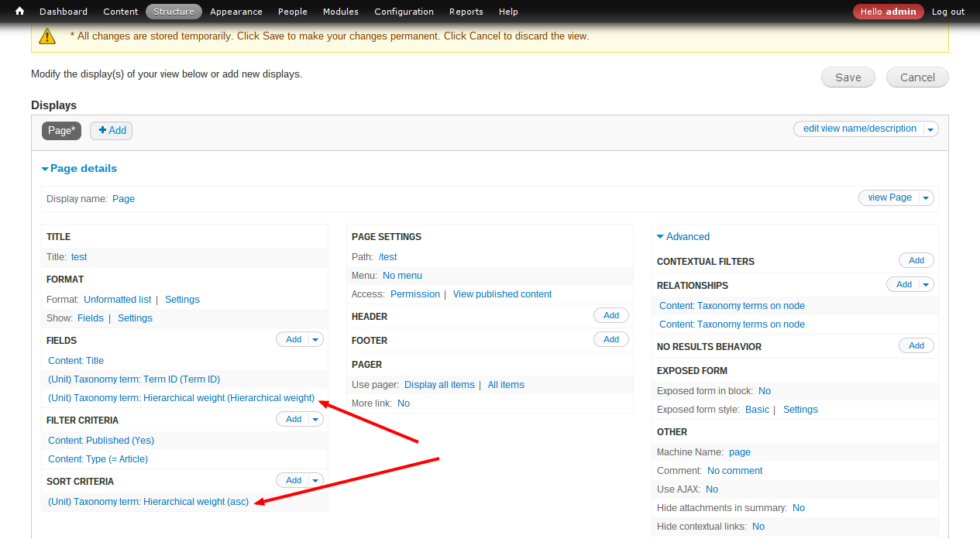
Task: Select the Page display tab
Action: click(61, 131)
